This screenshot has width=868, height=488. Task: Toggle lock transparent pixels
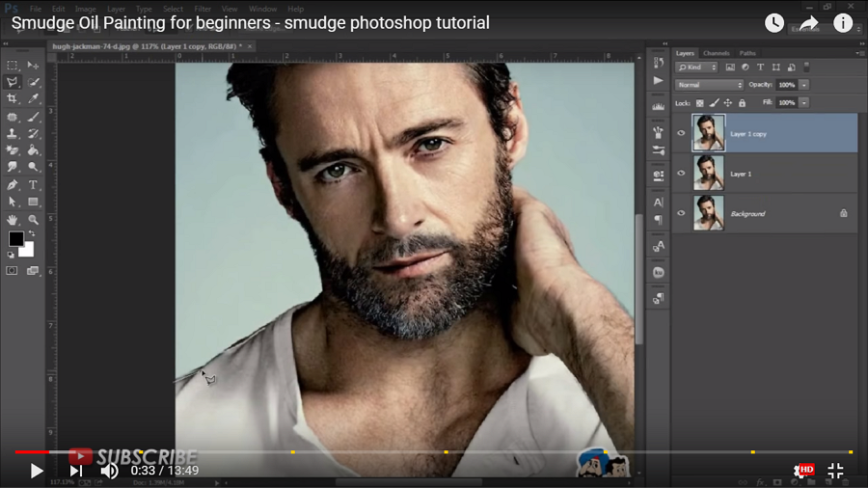click(x=700, y=103)
